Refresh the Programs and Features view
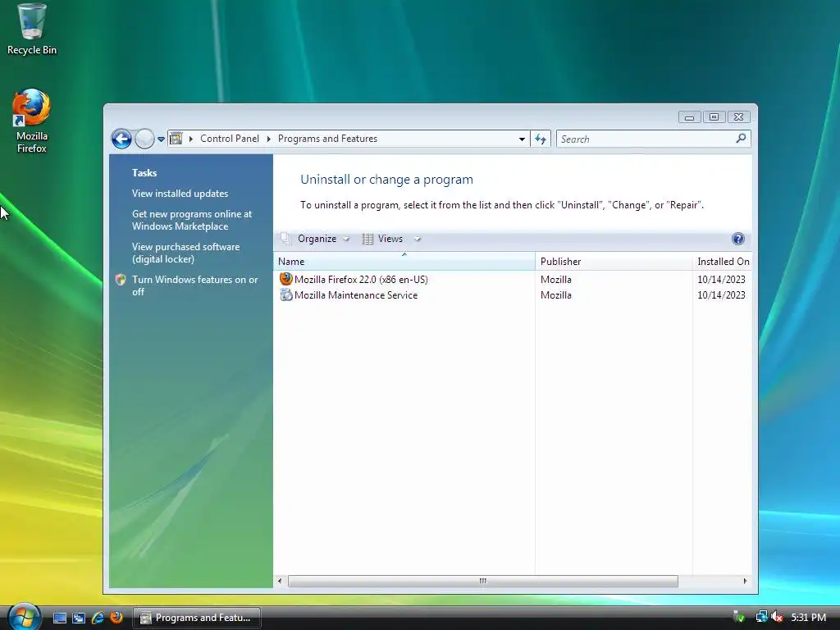The width and height of the screenshot is (840, 630). 541,139
